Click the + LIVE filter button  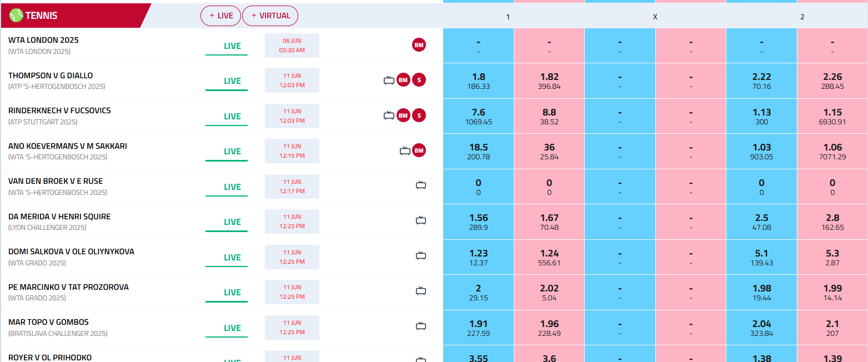220,16
